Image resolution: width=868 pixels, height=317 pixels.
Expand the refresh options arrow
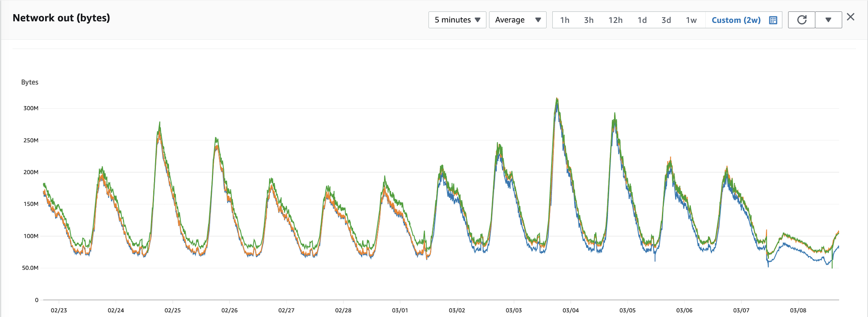828,20
